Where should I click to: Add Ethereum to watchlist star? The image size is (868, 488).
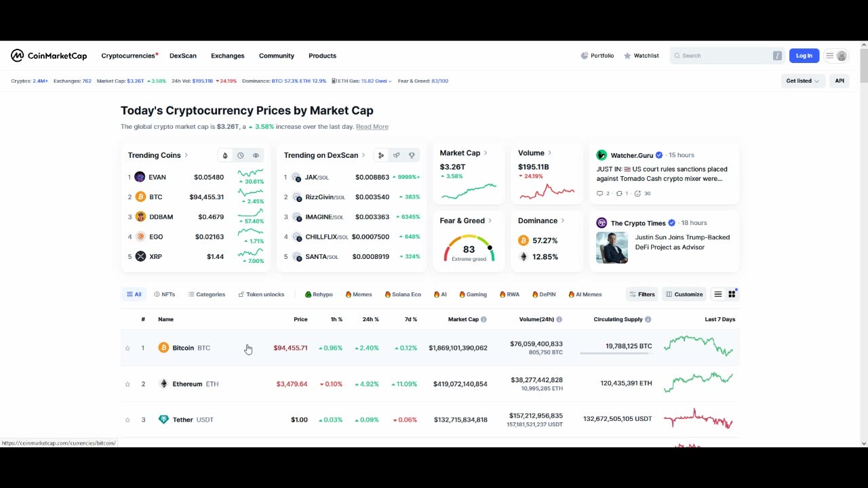[127, 384]
